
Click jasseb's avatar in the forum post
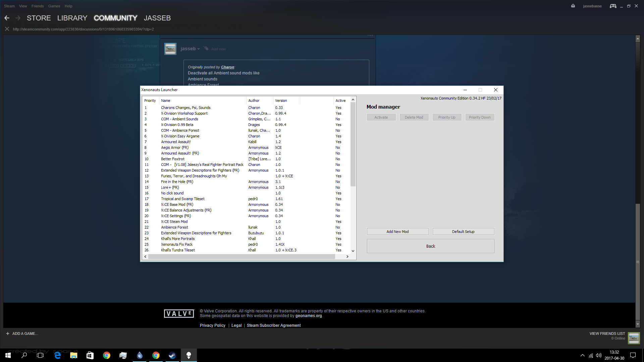click(170, 49)
